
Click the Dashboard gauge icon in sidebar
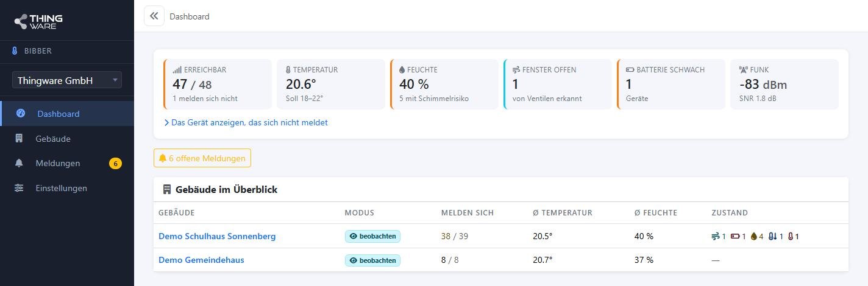[x=20, y=113]
